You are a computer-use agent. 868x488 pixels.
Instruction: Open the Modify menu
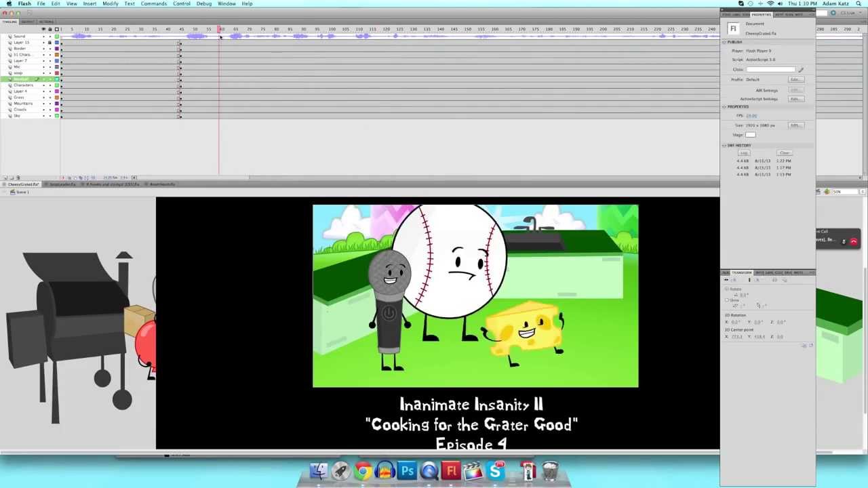coord(110,3)
